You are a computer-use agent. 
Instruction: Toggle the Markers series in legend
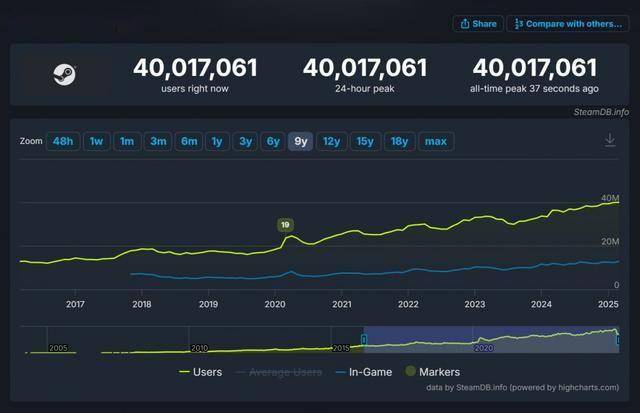coord(432,372)
